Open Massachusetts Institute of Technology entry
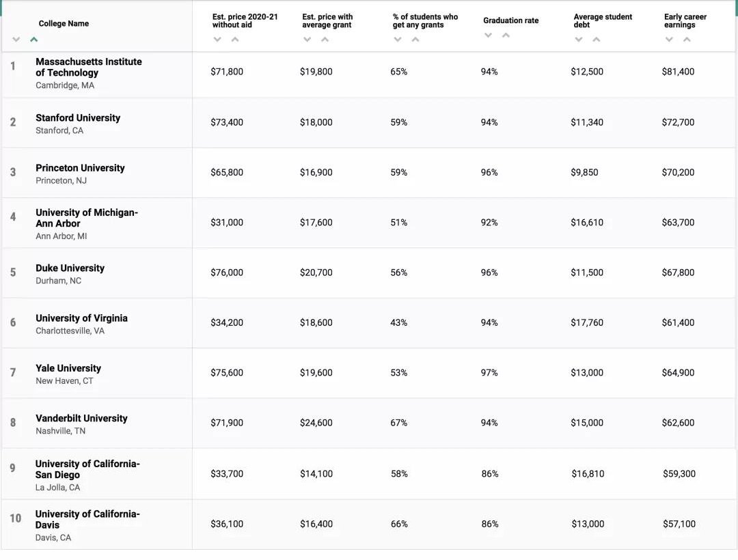Image resolution: width=738 pixels, height=560 pixels. 89,67
